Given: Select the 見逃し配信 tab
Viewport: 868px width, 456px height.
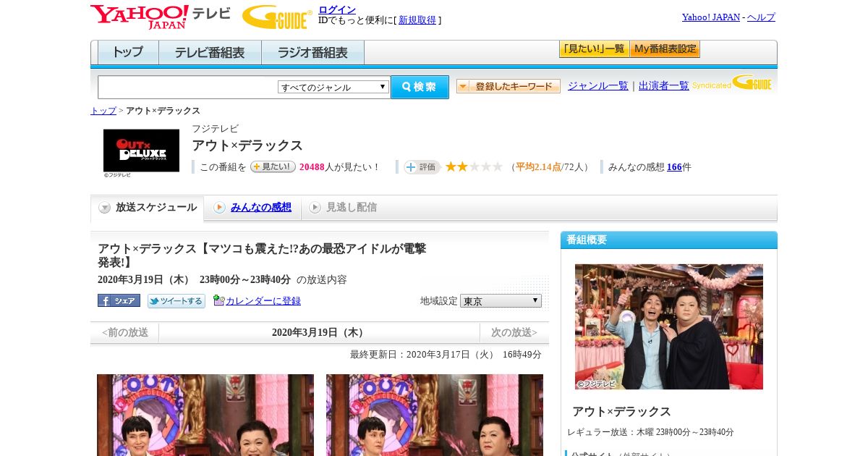Looking at the screenshot, I should coord(352,207).
